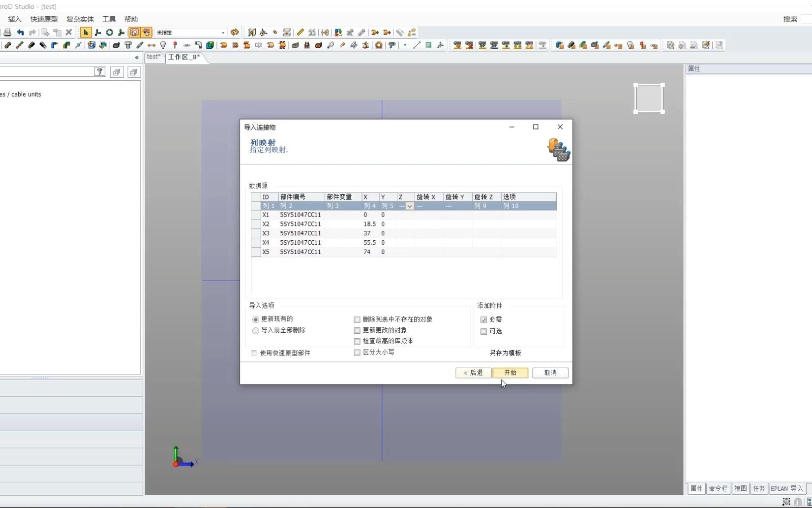Click the redo arrow icon
Screen dimensions: 812x508
(x=32, y=32)
